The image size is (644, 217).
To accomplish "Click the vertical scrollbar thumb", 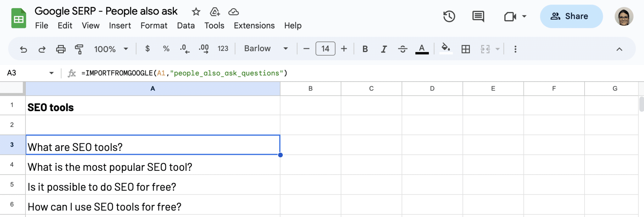I will pyautogui.click(x=641, y=104).
